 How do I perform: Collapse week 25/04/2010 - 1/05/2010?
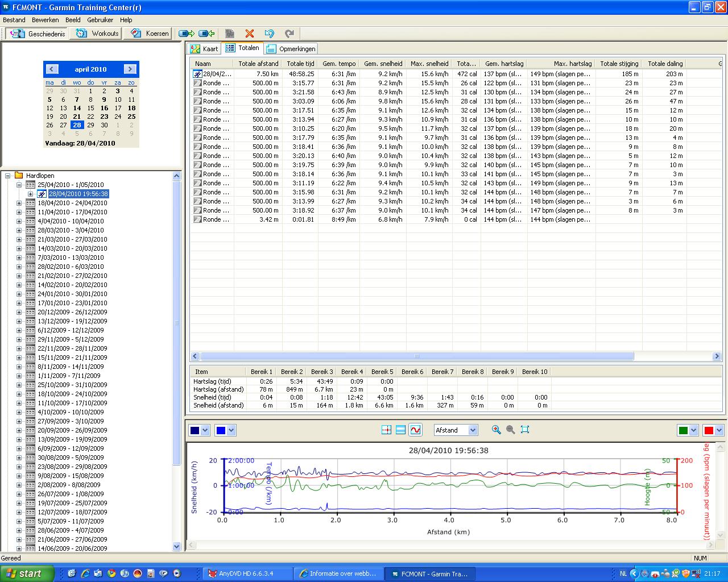coord(19,185)
